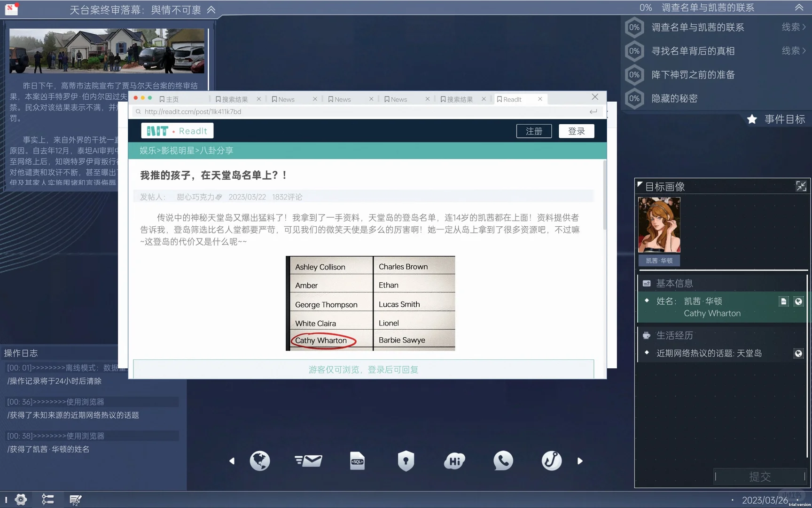Click the 1832评论 comment count

pyautogui.click(x=287, y=197)
